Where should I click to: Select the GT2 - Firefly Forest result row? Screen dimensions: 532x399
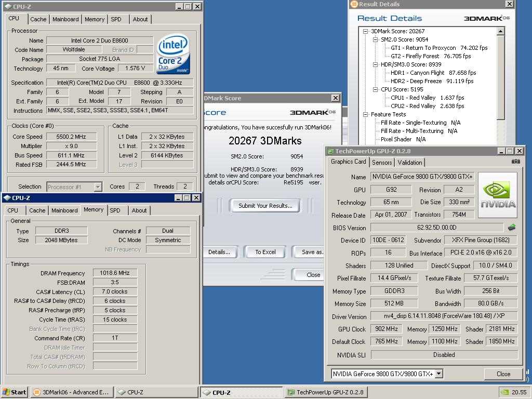(431, 56)
